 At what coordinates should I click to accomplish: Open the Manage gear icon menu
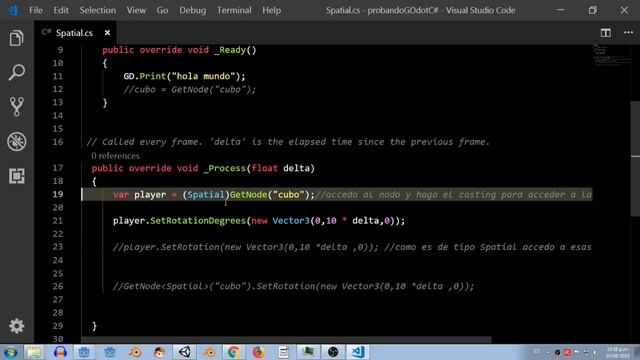[16, 326]
